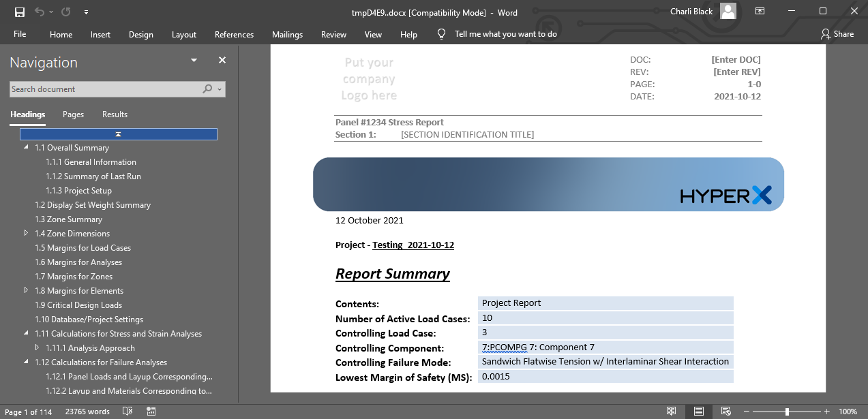Open Customize Quick Access Toolbar dropdown
Screen dimensions: 868x419
click(x=85, y=12)
